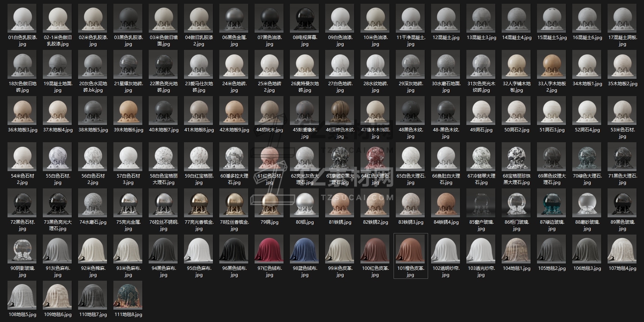Click the 53米色石材.jpg thumbnail
Screen dimensions: 644x322
tap(622, 111)
